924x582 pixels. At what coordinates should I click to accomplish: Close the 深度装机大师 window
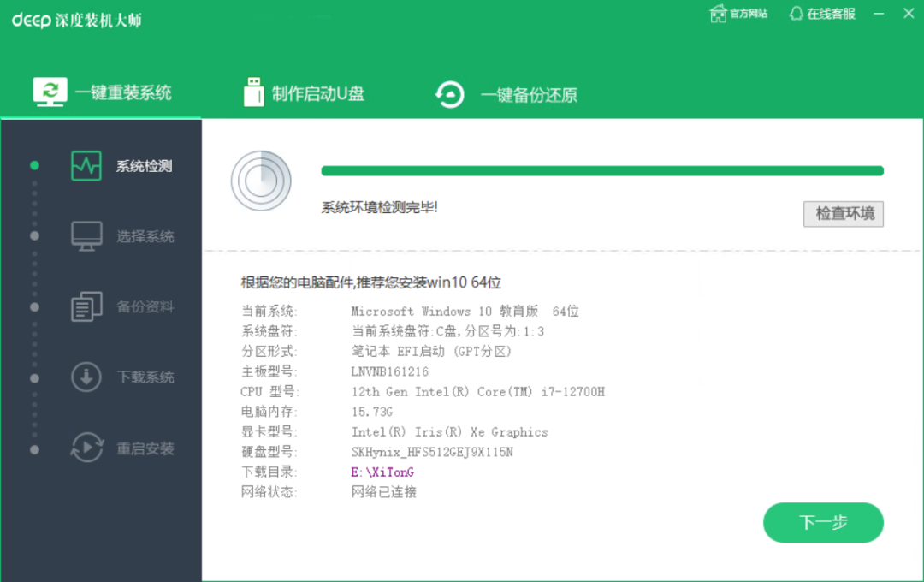(909, 13)
